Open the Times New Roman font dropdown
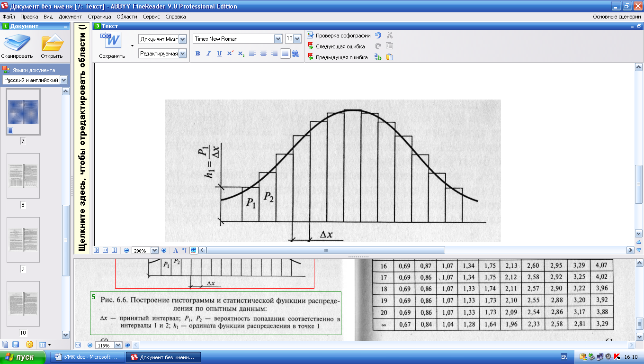Screen dimensions: 644x364 coord(278,39)
